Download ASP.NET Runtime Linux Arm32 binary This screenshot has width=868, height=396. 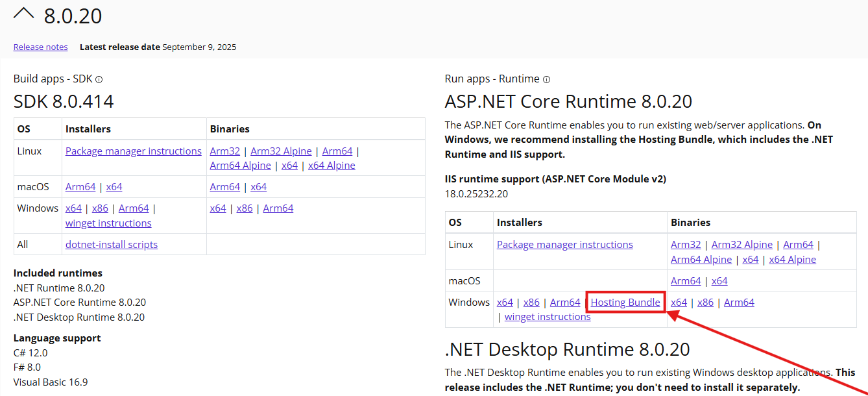[686, 244]
